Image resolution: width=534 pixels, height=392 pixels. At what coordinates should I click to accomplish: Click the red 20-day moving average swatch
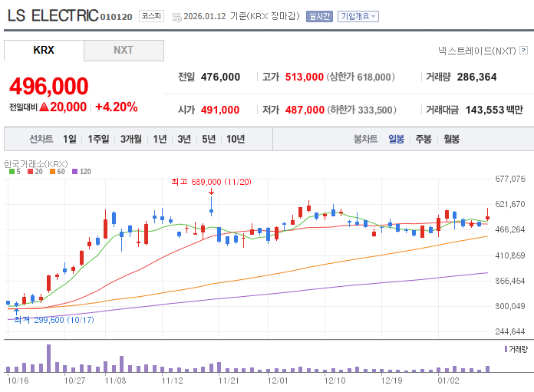pyautogui.click(x=31, y=171)
